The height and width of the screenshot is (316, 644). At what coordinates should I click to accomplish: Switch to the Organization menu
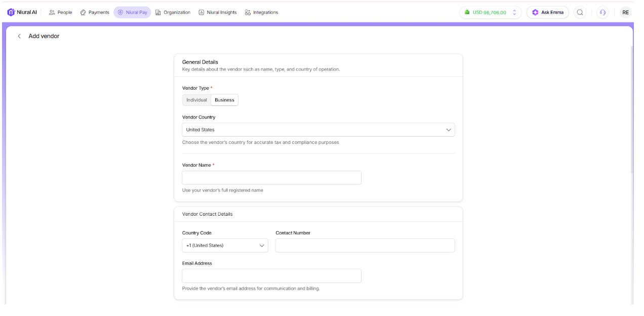coord(173,12)
